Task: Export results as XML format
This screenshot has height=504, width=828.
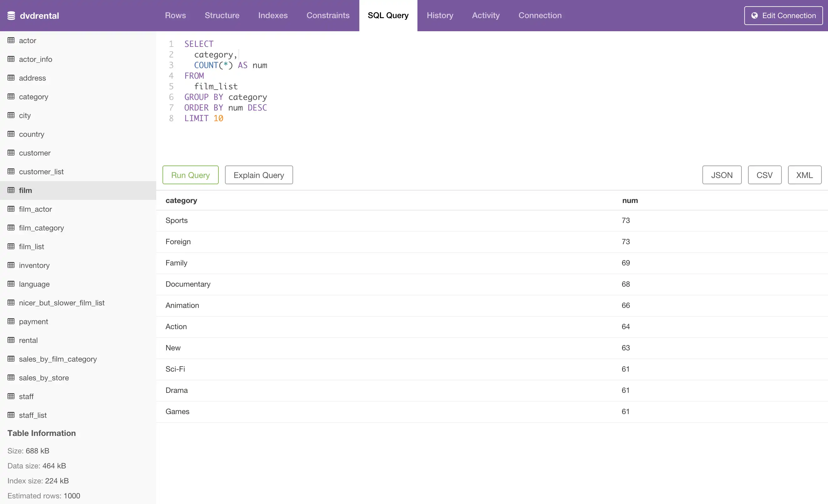Action: (804, 174)
